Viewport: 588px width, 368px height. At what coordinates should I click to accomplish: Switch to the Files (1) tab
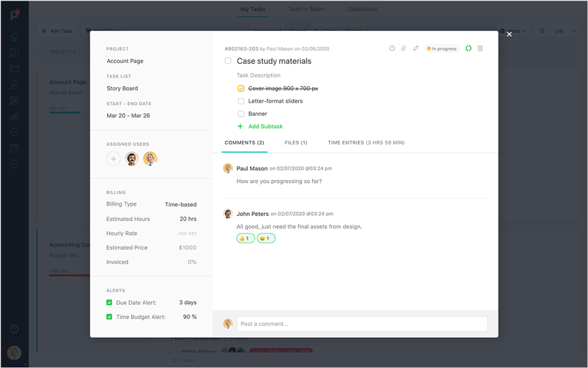pyautogui.click(x=295, y=142)
